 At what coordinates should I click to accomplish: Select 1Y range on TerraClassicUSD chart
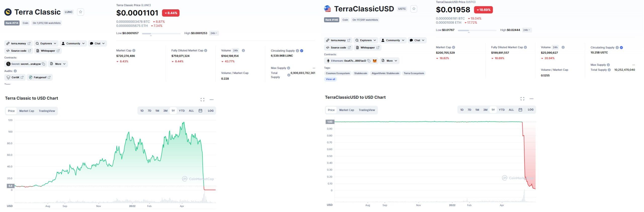tap(493, 110)
